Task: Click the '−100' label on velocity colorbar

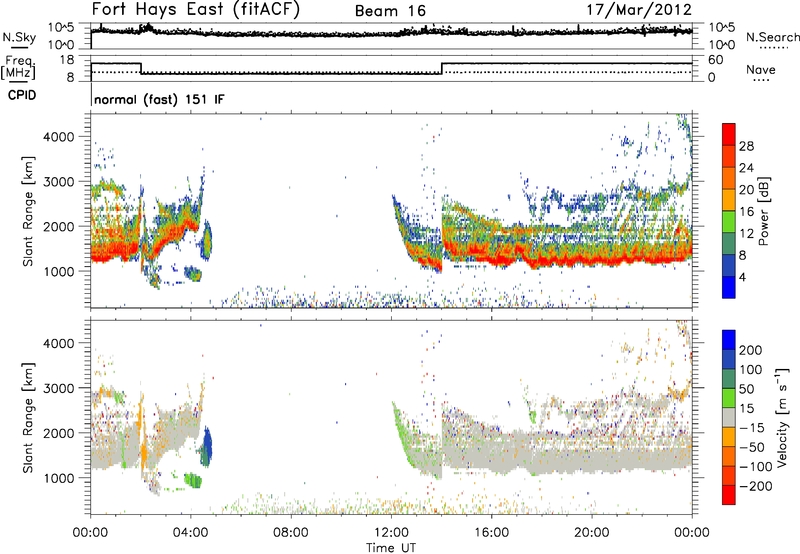Action: coord(755,467)
